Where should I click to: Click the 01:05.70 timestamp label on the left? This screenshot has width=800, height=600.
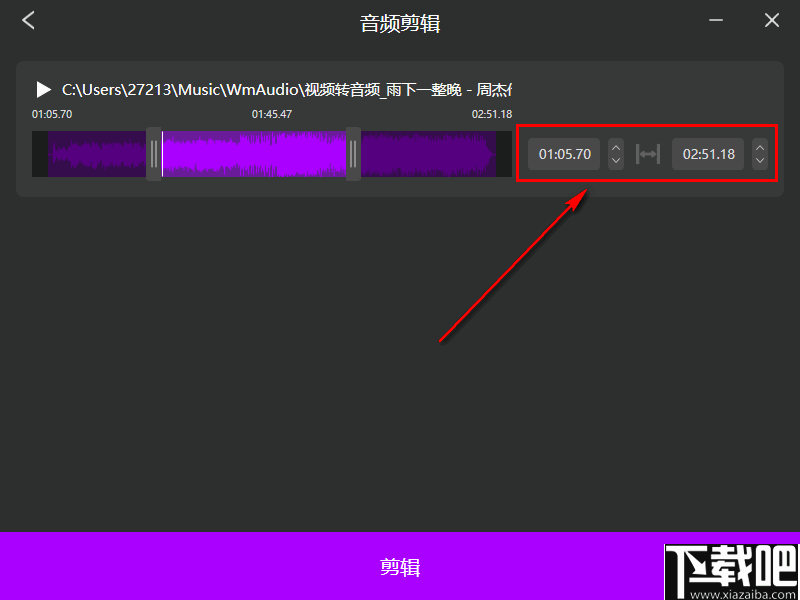click(51, 114)
